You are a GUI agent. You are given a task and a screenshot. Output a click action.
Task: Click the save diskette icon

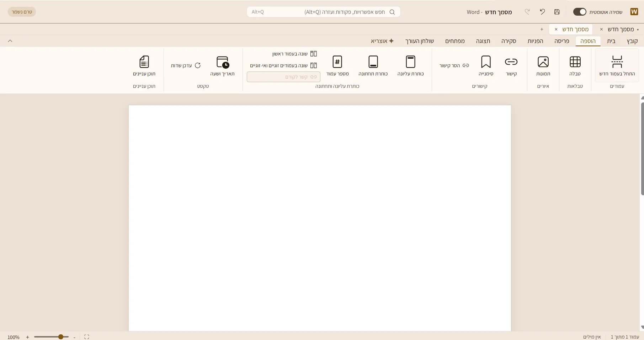(557, 12)
